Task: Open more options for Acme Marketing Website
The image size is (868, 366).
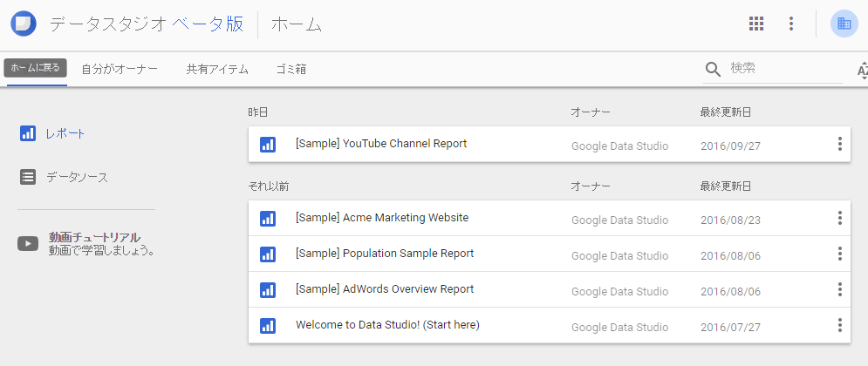Action: [840, 218]
